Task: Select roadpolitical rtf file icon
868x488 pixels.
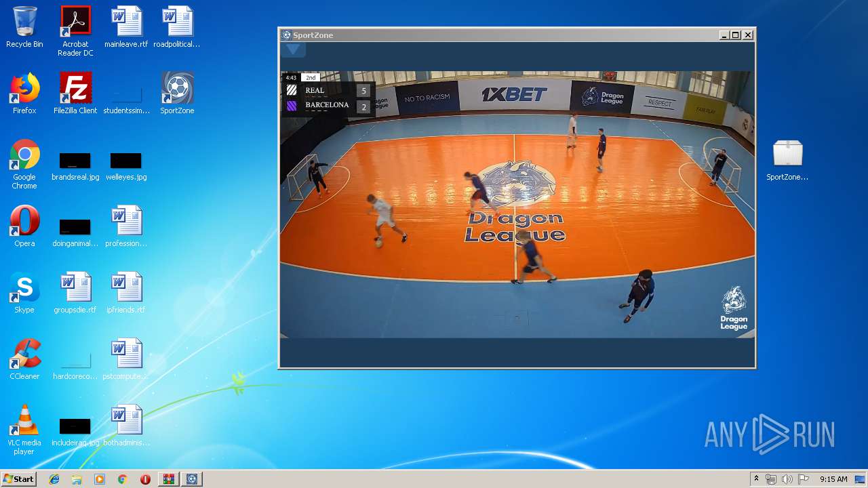Action: pyautogui.click(x=177, y=27)
